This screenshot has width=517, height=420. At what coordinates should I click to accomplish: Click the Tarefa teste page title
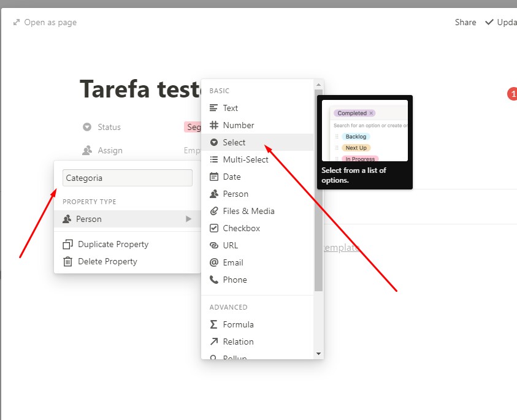[140, 89]
